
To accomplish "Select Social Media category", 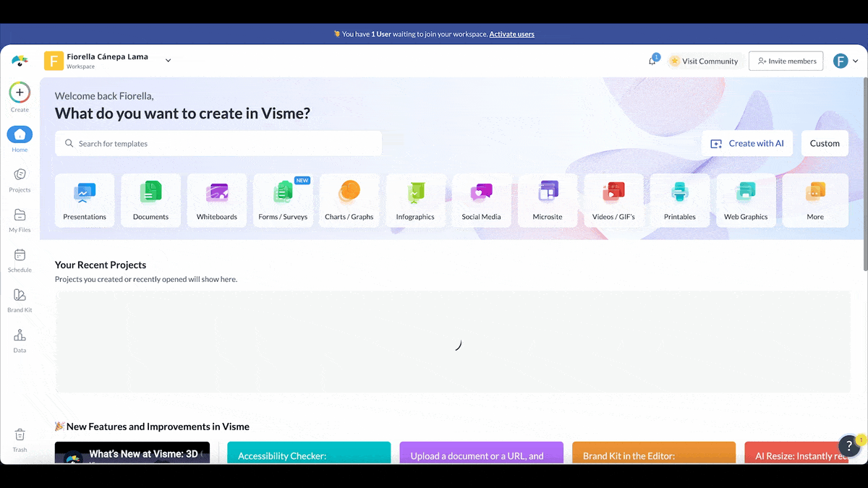I will 482,200.
